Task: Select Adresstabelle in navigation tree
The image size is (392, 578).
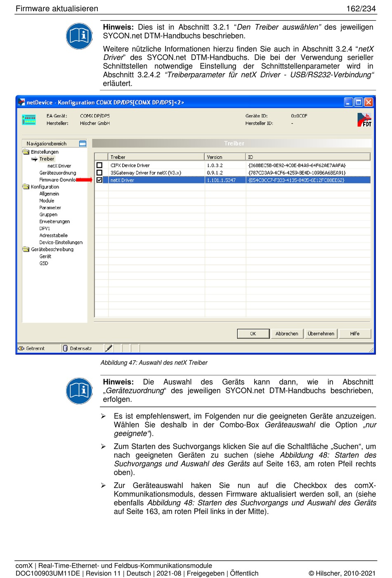Action: (53, 235)
